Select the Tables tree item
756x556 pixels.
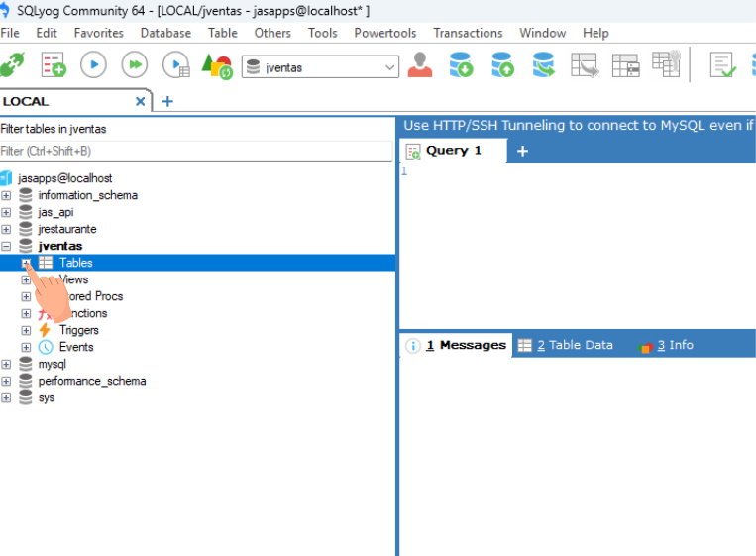pos(75,263)
